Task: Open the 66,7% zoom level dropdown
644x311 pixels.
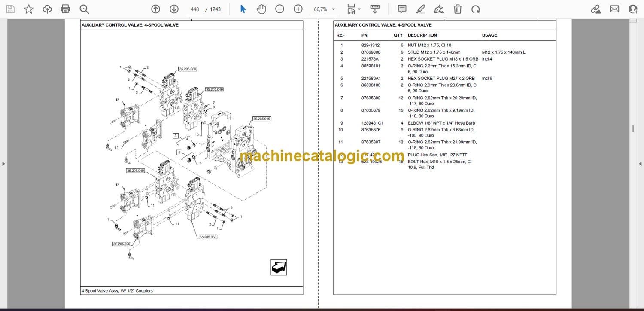Action: pyautogui.click(x=325, y=9)
